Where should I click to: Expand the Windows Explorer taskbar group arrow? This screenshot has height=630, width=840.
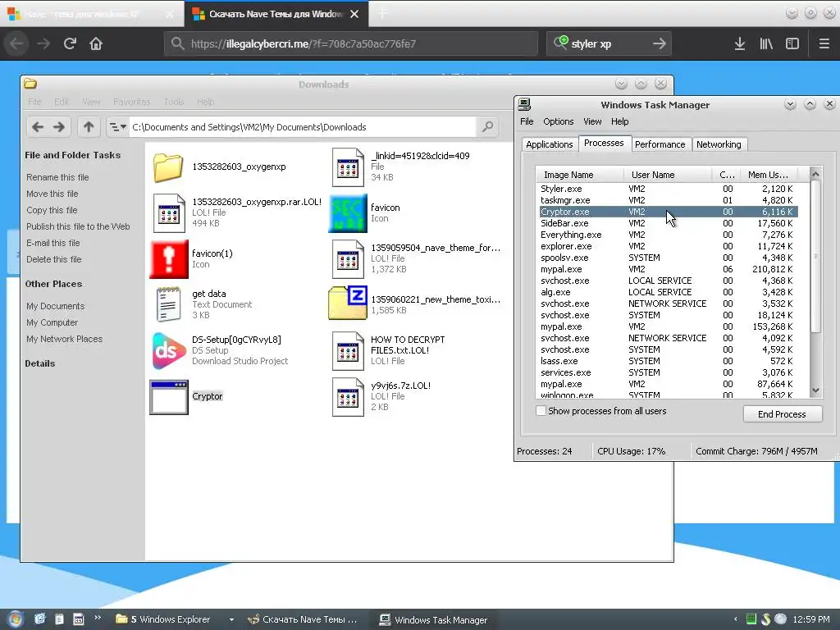click(x=231, y=619)
